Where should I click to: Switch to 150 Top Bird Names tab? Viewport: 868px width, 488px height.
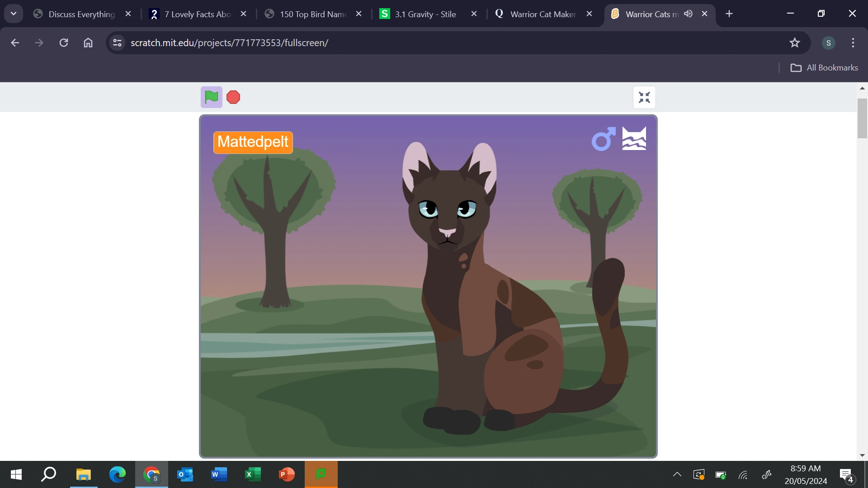tap(313, 14)
